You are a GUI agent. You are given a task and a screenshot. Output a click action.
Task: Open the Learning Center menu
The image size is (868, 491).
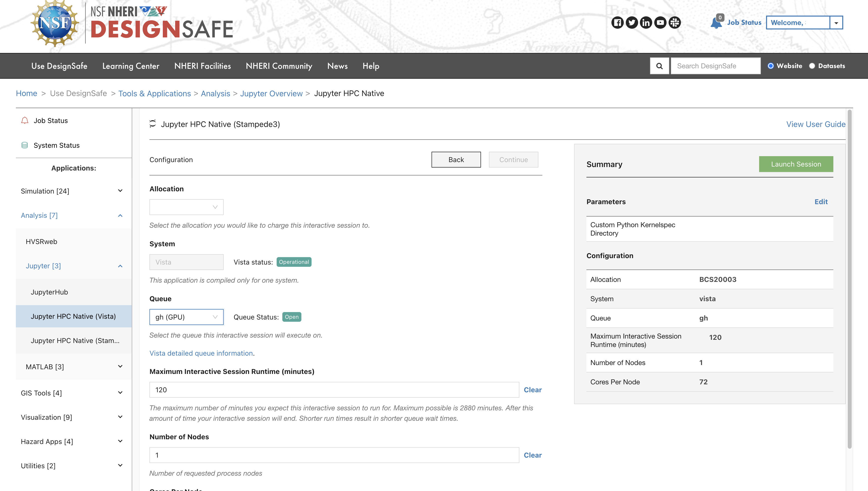pos(131,66)
